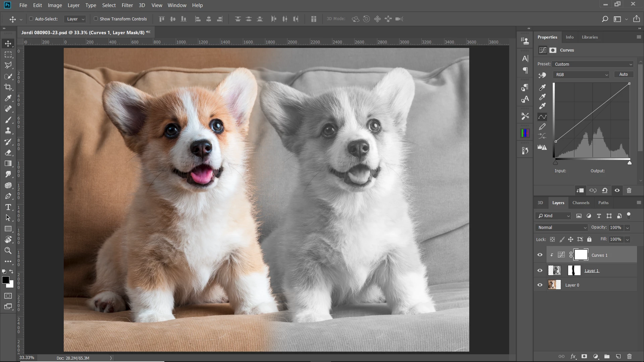
Task: Click the Auto curves button
Action: point(623,74)
